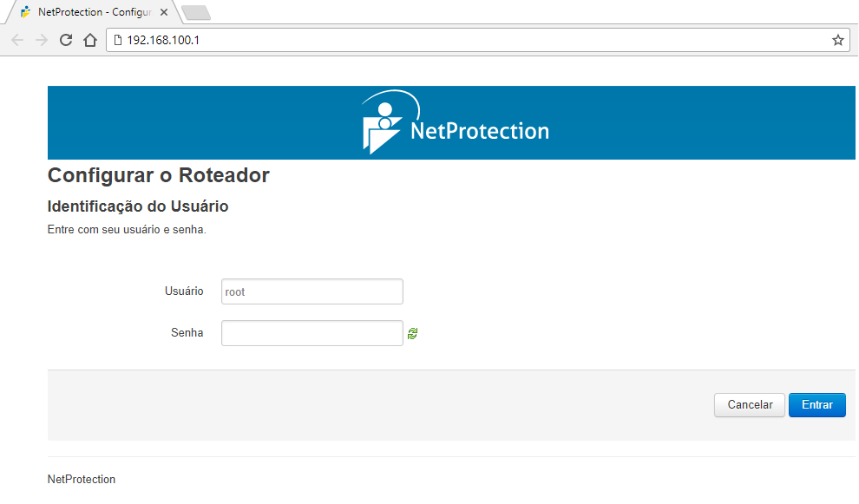Click the address bar showing 192.168.100.1

click(x=476, y=40)
